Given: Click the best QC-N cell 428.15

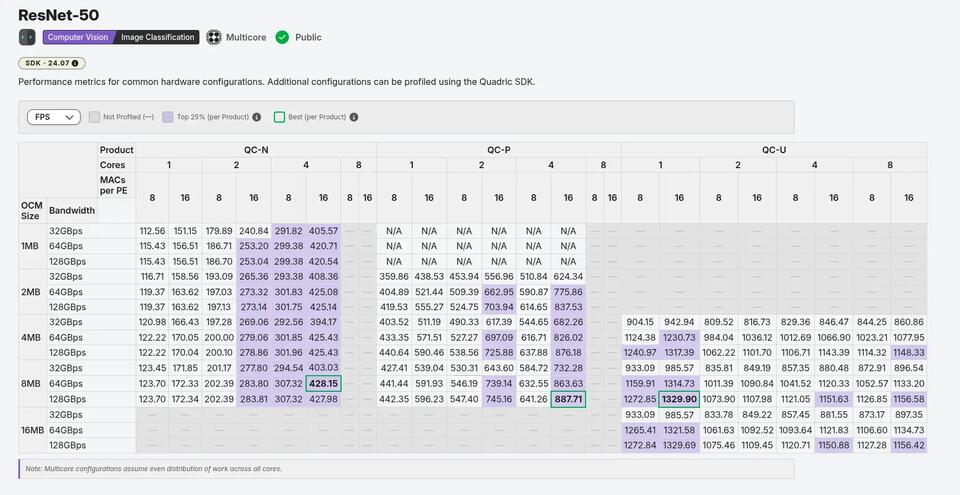Looking at the screenshot, I should (x=323, y=384).
